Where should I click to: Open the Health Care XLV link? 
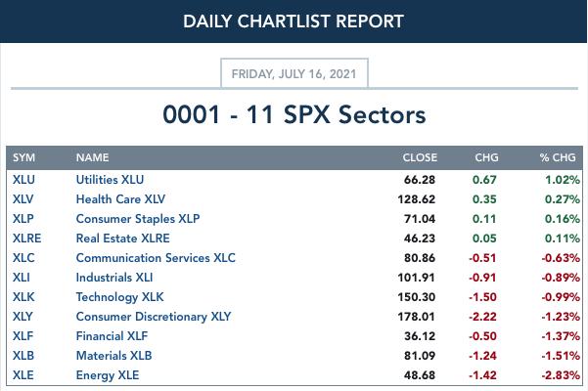(120, 199)
